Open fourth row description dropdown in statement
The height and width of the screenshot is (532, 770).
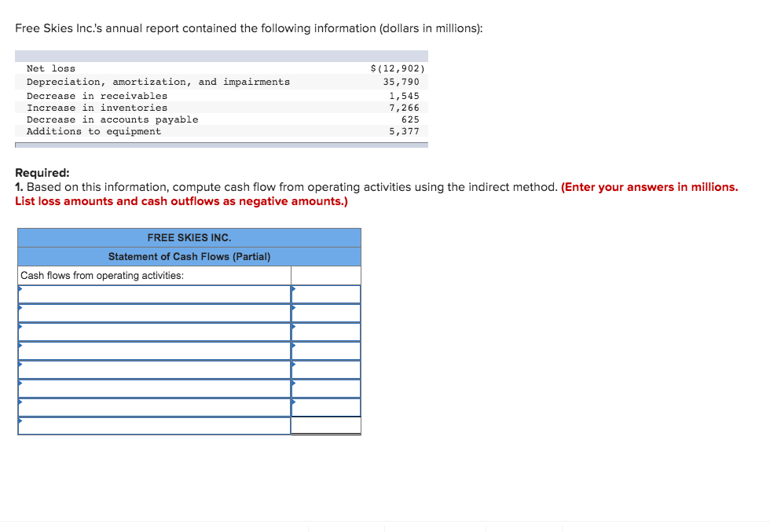[x=154, y=350]
